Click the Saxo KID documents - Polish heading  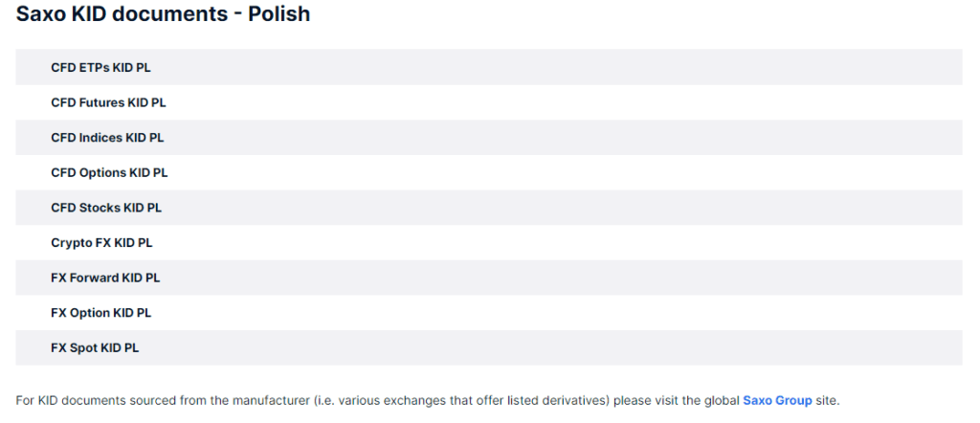[163, 15]
